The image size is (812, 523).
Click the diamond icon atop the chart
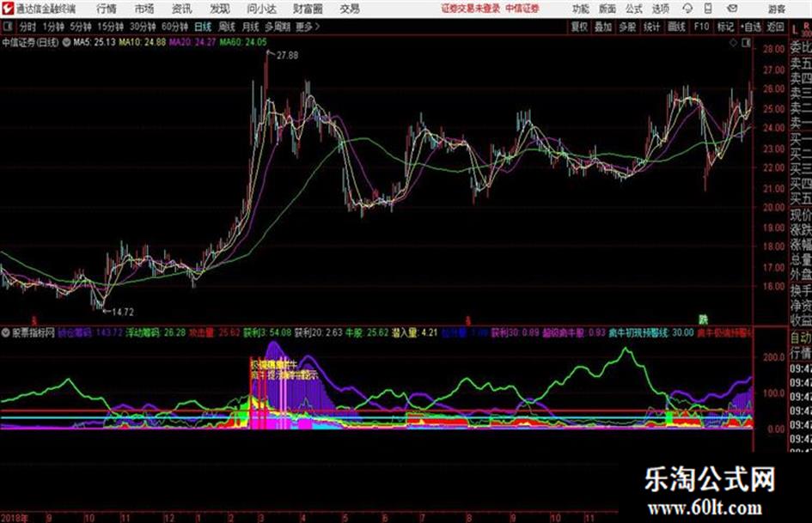[x=733, y=44]
